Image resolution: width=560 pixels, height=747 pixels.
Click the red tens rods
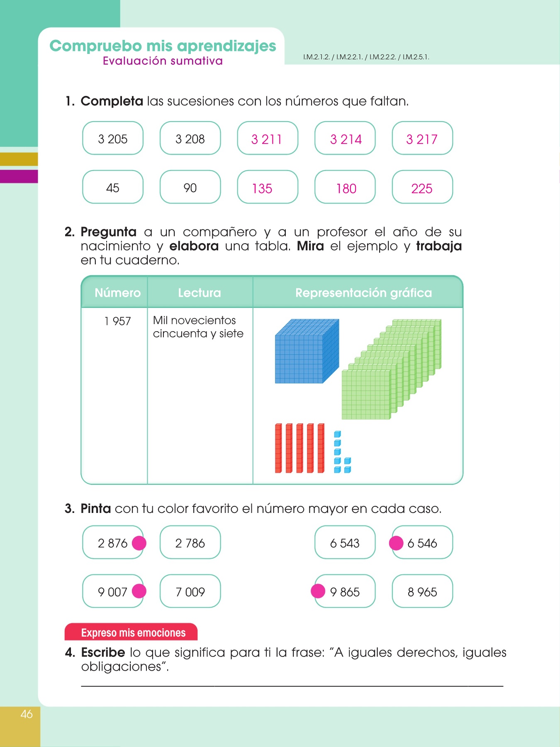tap(299, 448)
